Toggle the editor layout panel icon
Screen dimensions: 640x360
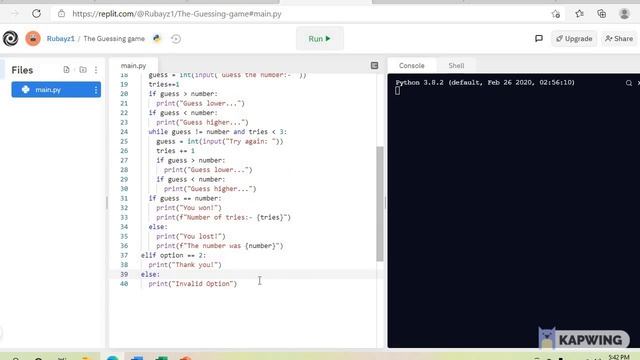click(374, 65)
